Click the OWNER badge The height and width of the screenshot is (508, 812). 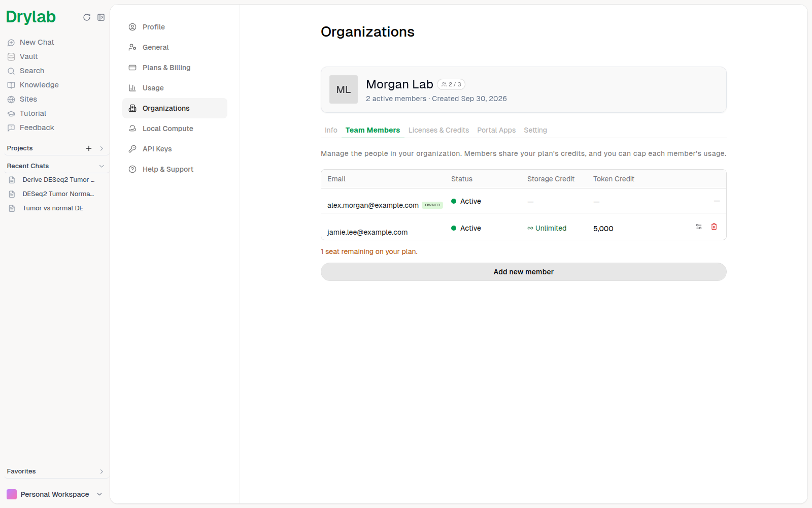tap(432, 205)
